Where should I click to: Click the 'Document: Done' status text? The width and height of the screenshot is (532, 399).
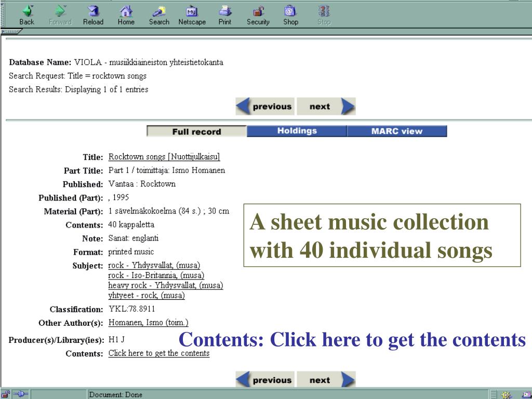click(x=115, y=395)
